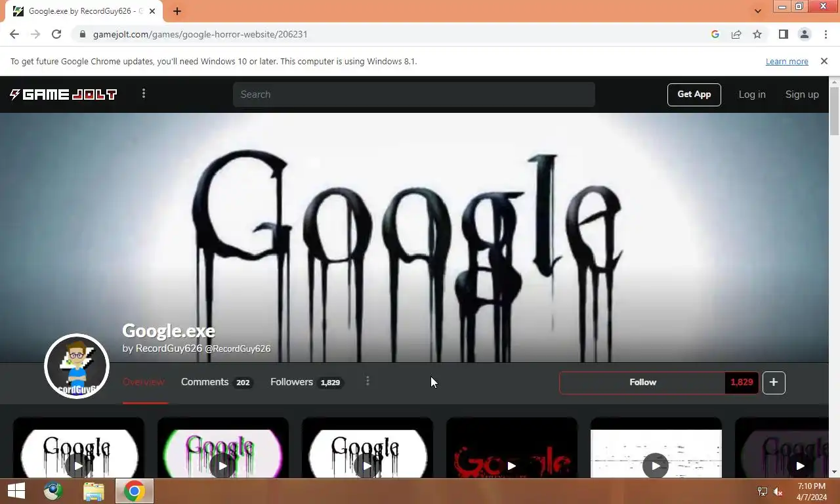Click the Sign up link

[x=802, y=94]
